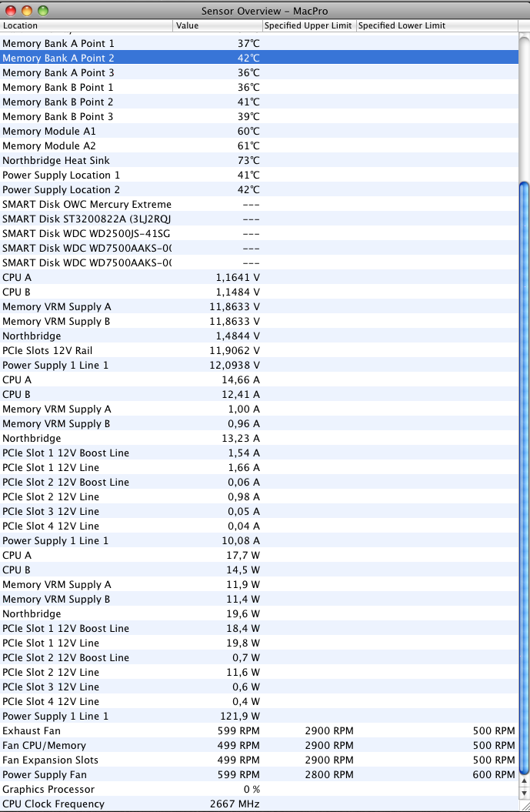Select the Northbridge row reading 19,6 W
Image resolution: width=530 pixels, height=812 pixels.
pos(258,613)
